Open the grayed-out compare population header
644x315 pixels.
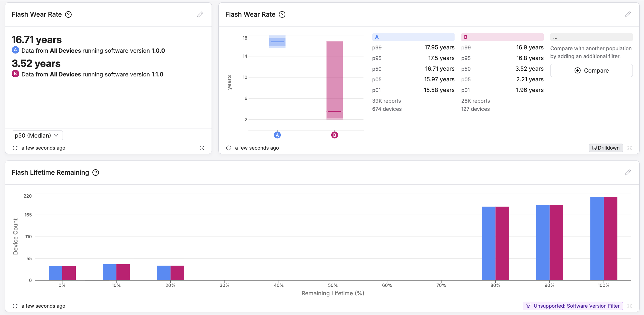591,37
